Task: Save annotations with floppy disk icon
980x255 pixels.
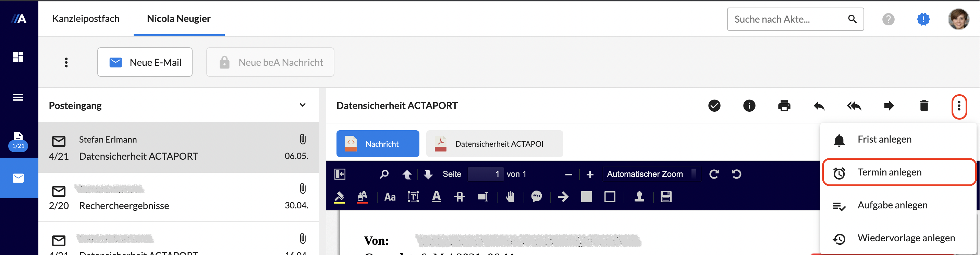Action: (666, 197)
